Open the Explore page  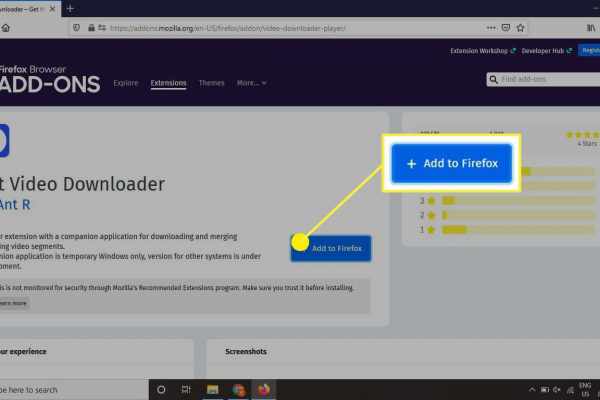126,83
